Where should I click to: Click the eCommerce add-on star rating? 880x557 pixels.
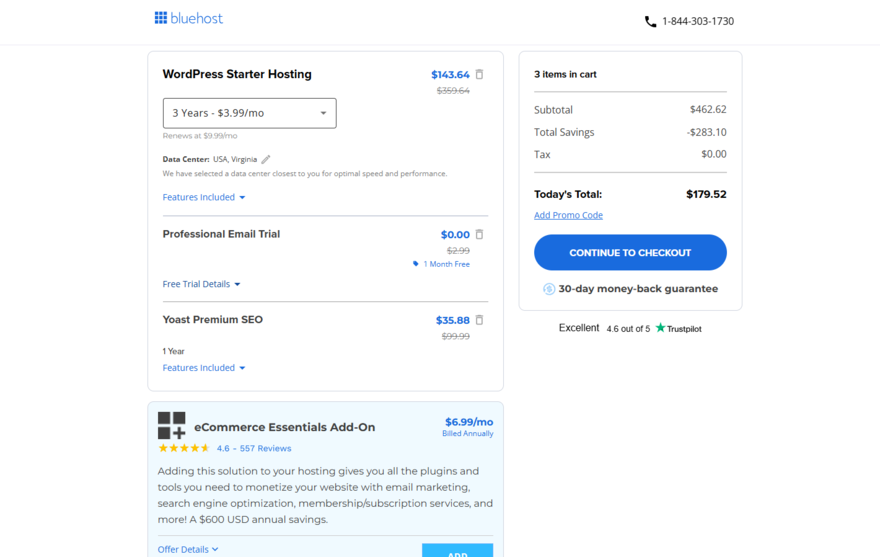tap(184, 448)
